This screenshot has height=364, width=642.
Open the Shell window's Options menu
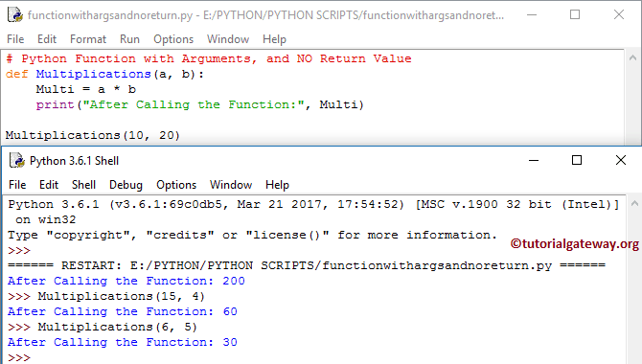tap(176, 185)
